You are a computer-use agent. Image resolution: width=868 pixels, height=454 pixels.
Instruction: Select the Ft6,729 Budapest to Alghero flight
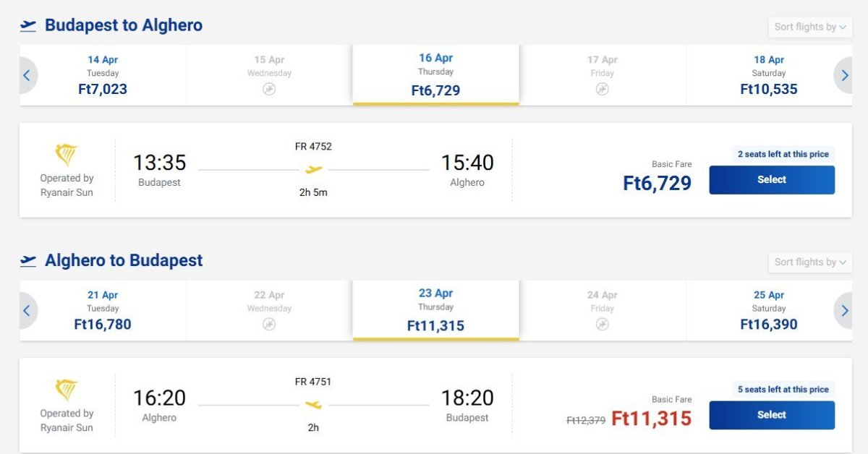tap(771, 180)
